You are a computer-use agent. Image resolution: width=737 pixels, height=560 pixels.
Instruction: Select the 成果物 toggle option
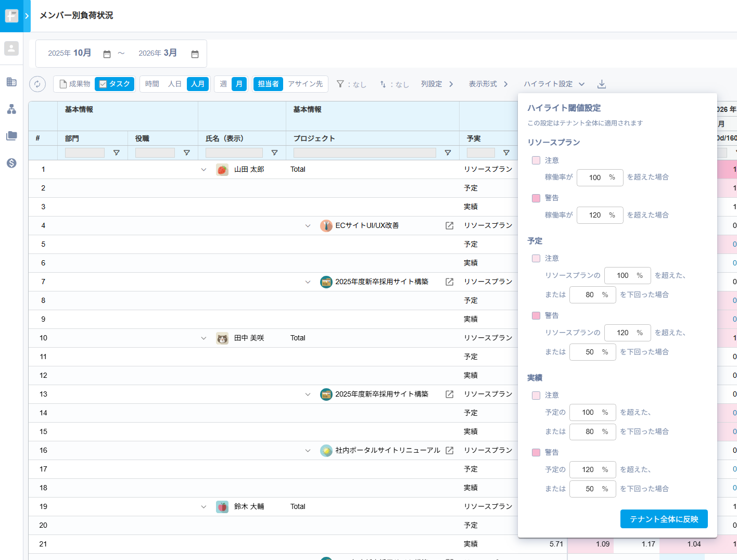pos(74,84)
